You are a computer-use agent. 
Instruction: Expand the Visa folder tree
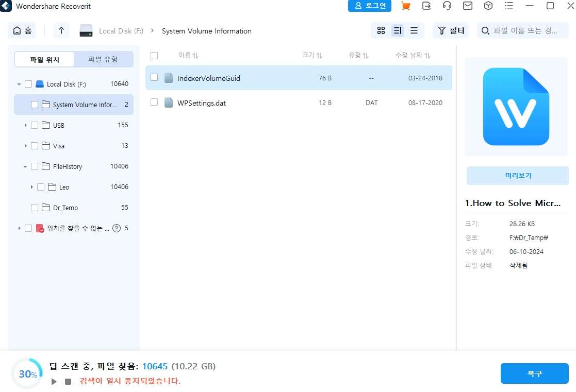point(25,146)
